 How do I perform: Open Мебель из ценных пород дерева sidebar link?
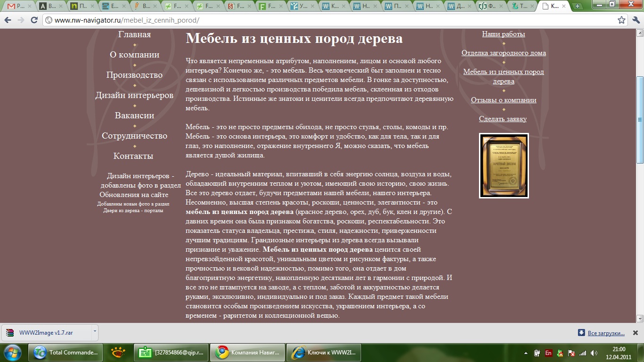pos(504,76)
